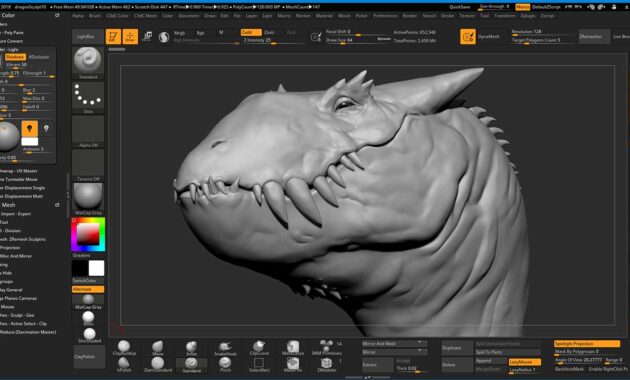Viewport: 630px width, 380px height.
Task: Select the DamStandard brush
Action: [x=158, y=364]
